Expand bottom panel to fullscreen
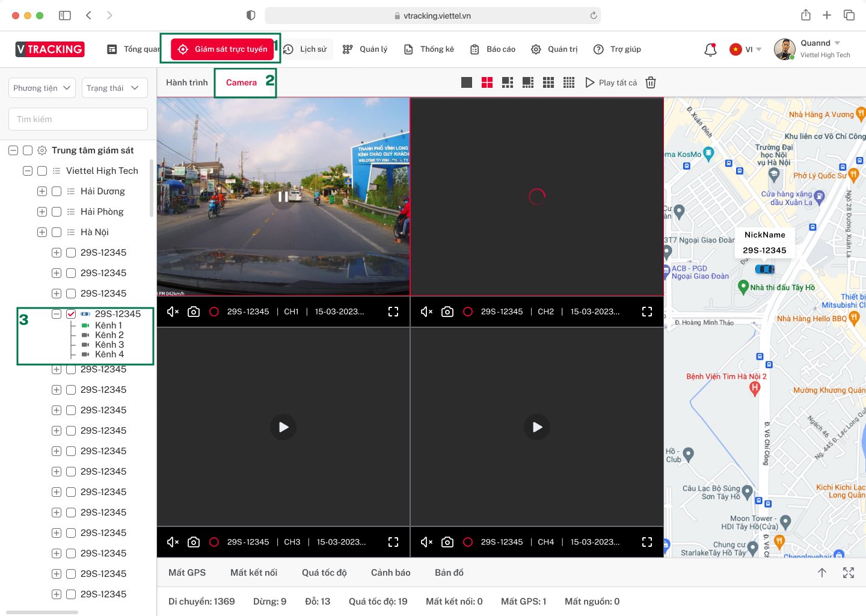Screen dimensions: 866x616 [x=849, y=573]
